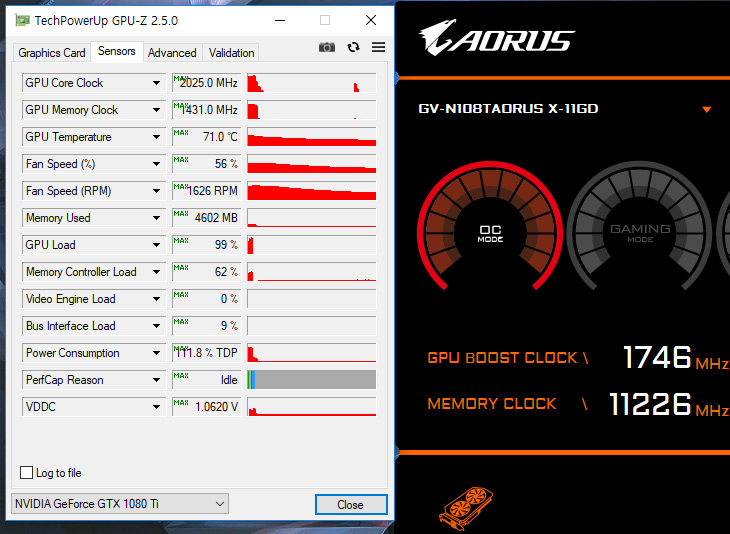Expand the PerfCap Reason dropdown
Image resolution: width=730 pixels, height=534 pixels.
click(x=156, y=380)
